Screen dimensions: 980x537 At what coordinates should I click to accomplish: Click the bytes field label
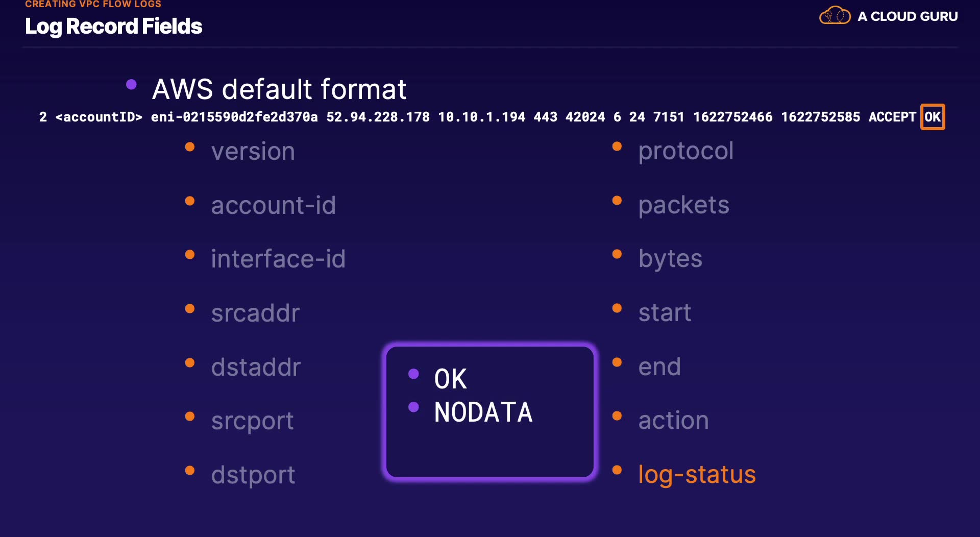(670, 259)
